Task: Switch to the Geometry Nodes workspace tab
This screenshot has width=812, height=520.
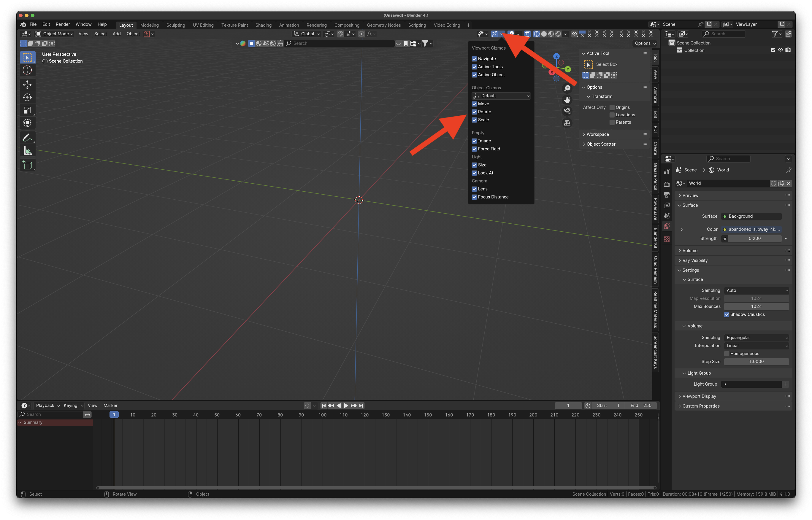Action: click(384, 25)
